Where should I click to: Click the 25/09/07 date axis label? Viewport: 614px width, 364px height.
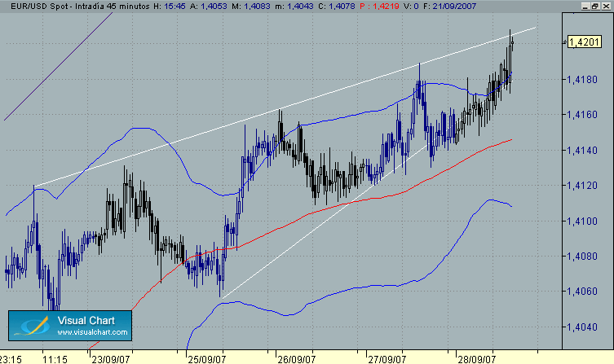pos(206,359)
